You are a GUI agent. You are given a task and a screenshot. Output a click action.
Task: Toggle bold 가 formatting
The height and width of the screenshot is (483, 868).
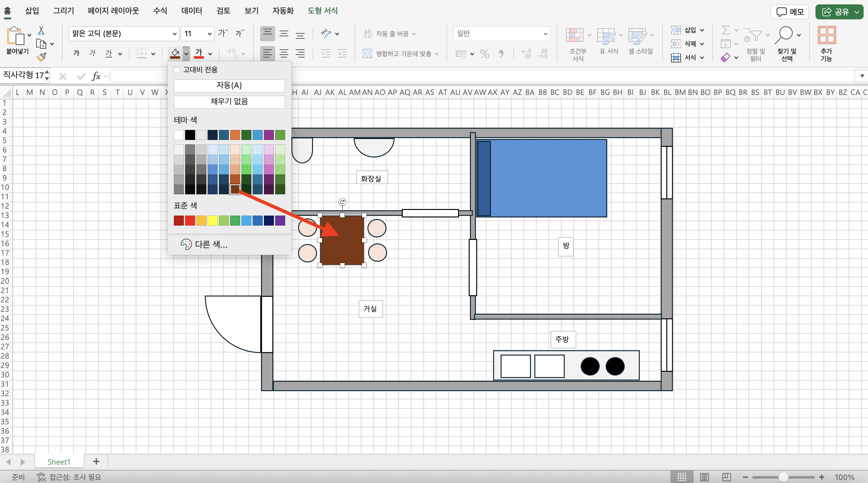(x=77, y=53)
